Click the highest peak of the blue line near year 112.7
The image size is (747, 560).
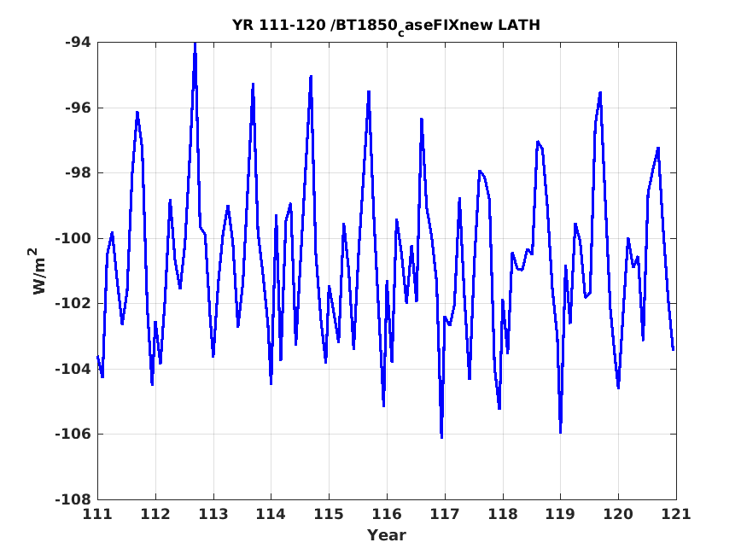pos(195,44)
